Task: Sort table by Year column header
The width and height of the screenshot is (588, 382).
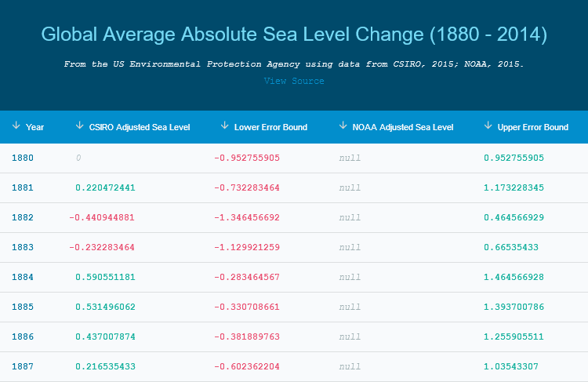Action: tap(35, 127)
